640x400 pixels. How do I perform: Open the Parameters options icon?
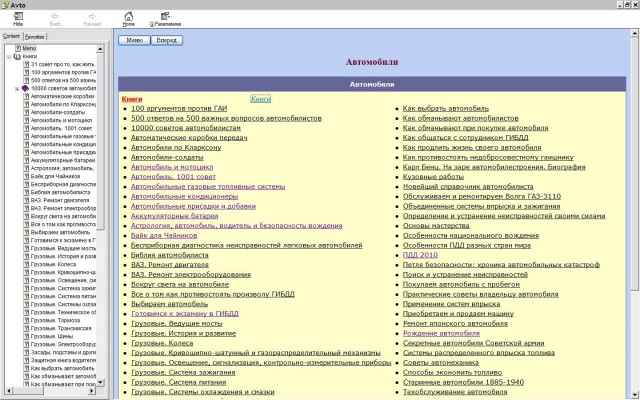pos(163,16)
